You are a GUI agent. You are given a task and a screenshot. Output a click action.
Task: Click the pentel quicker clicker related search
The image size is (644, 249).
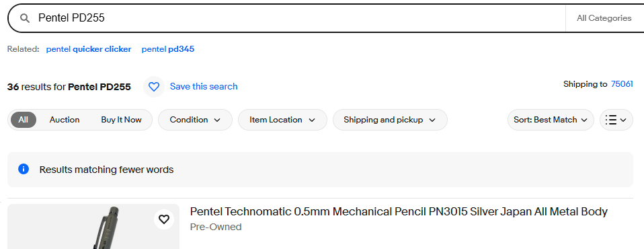[89, 49]
